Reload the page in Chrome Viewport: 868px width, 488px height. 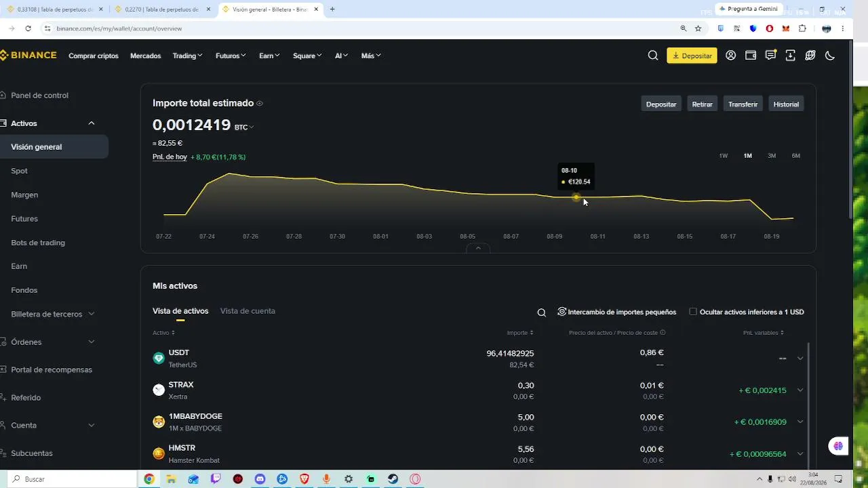pos(28,28)
